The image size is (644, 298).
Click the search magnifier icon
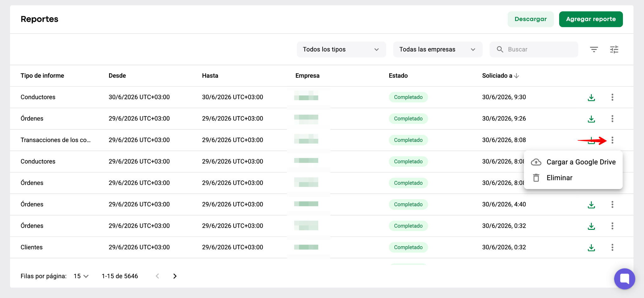click(x=500, y=49)
